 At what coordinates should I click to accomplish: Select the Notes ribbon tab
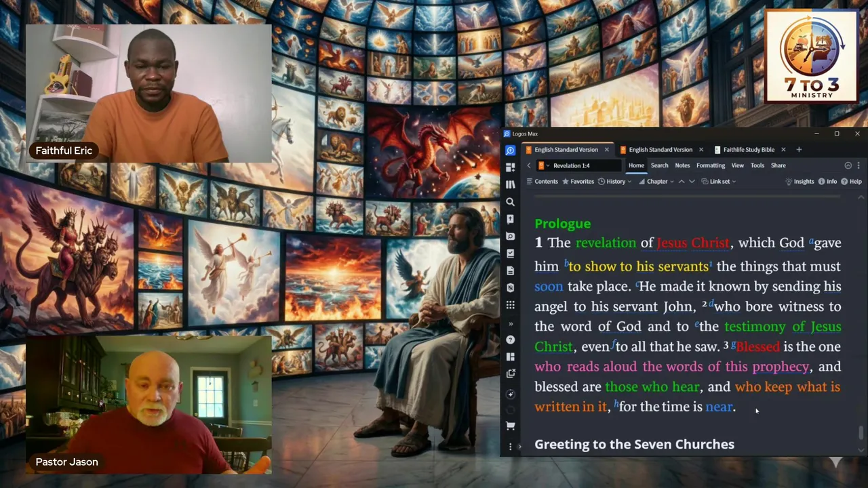(x=682, y=165)
